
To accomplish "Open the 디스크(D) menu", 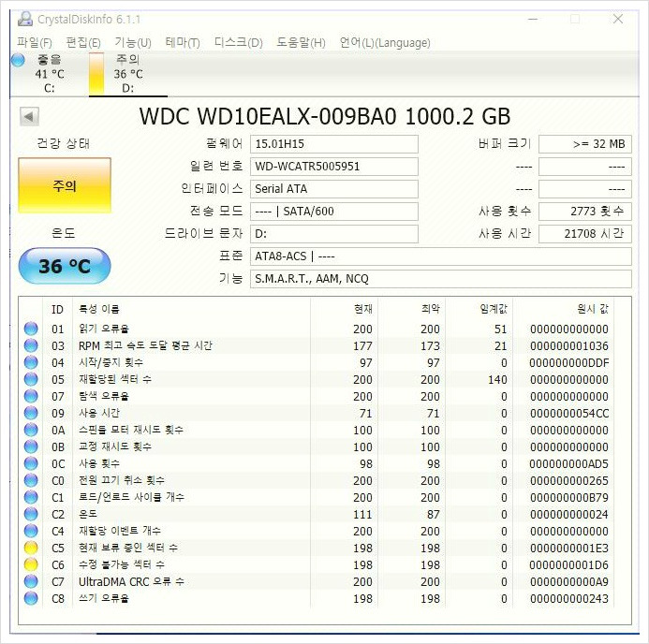I will click(239, 43).
